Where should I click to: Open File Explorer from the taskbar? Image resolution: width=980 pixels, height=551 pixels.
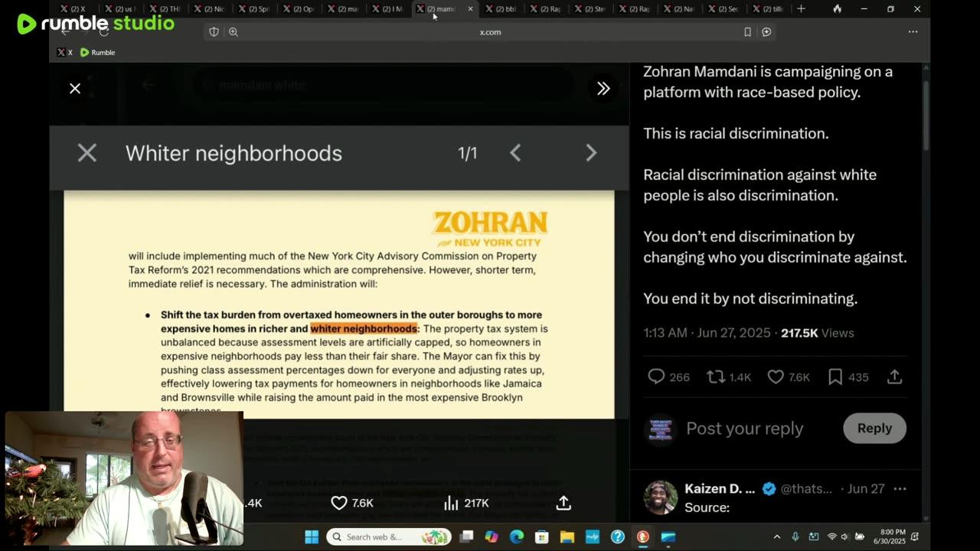pyautogui.click(x=567, y=536)
